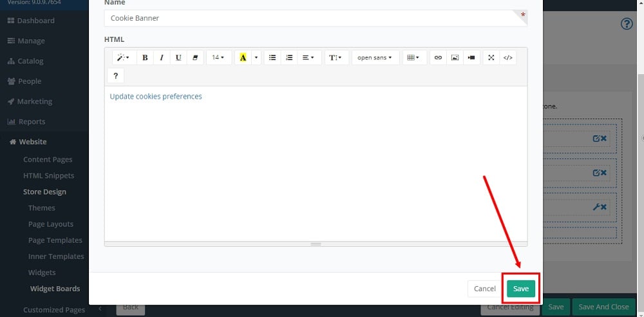Open Page Templates under Store Design

coord(55,240)
